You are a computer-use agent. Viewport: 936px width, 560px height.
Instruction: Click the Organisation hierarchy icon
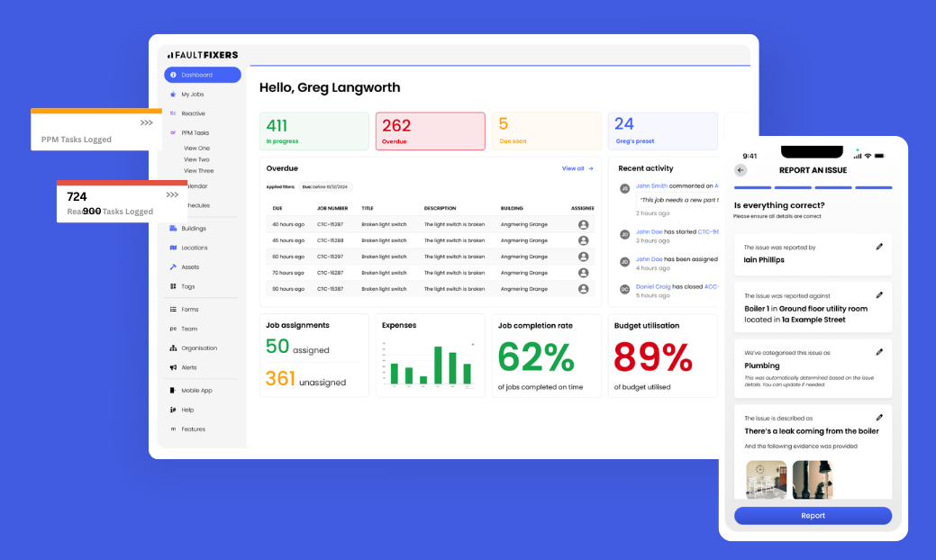point(173,348)
